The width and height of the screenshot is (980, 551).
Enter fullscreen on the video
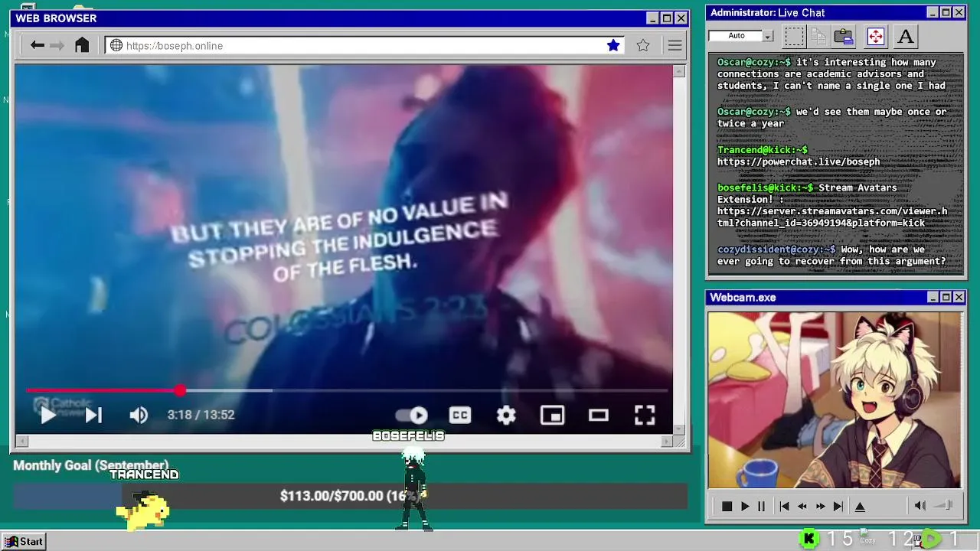click(645, 415)
